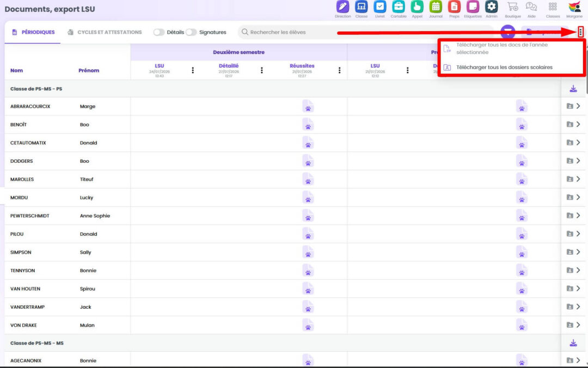The image size is (588, 368).
Task: Click the Deuxième semestre group header
Action: pyautogui.click(x=238, y=52)
